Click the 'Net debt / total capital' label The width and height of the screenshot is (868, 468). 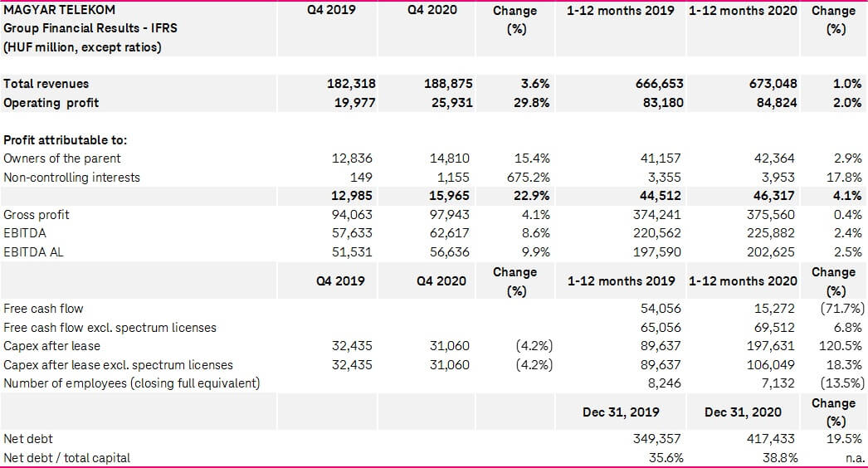66,458
